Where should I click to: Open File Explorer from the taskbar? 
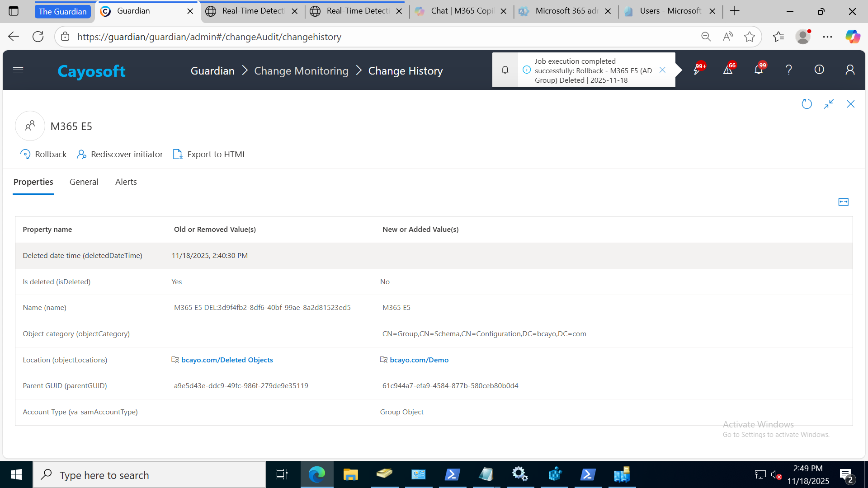coord(350,475)
